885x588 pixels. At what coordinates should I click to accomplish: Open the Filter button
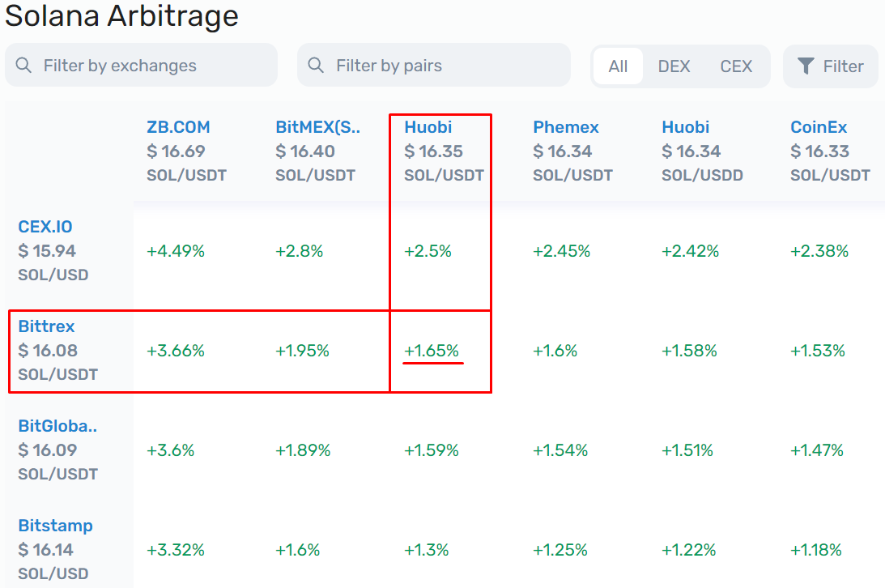pos(830,66)
